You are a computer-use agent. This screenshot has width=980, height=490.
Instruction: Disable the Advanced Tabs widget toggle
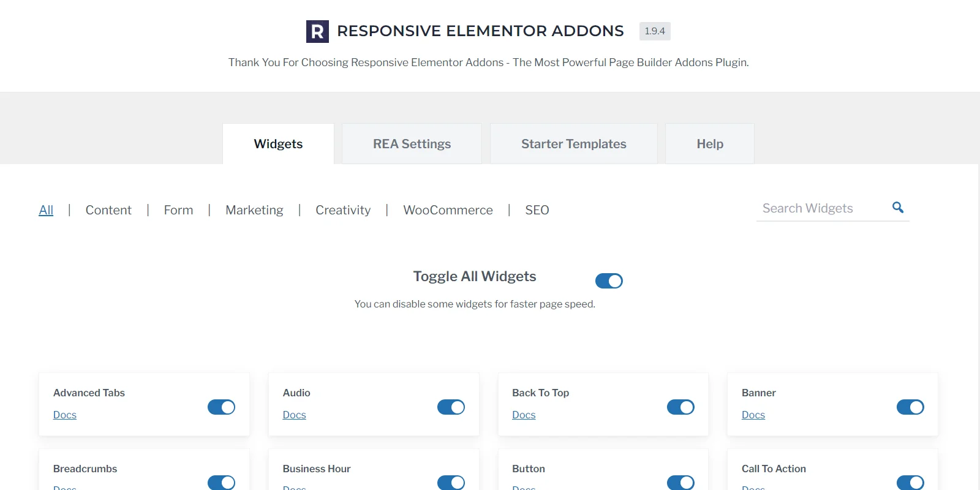pyautogui.click(x=221, y=407)
